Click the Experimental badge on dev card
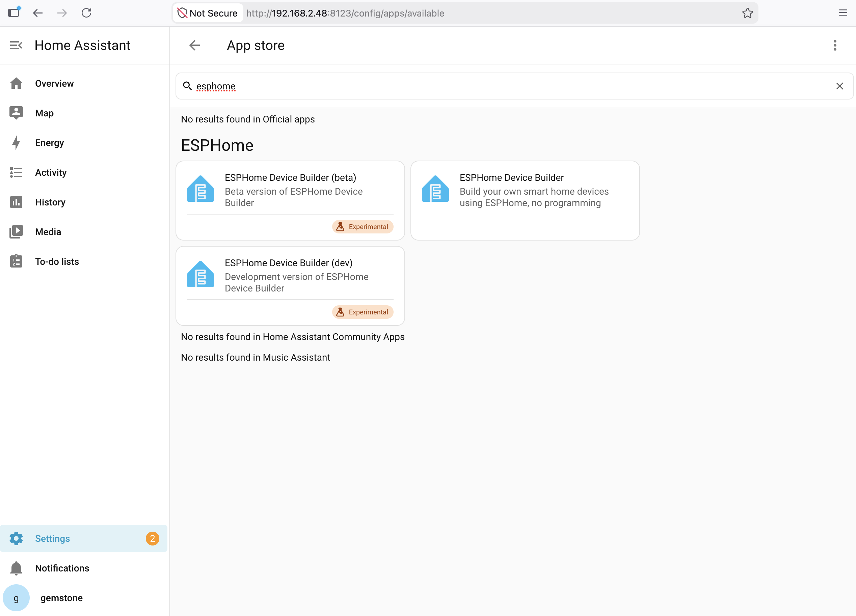The height and width of the screenshot is (616, 856). pos(363,312)
